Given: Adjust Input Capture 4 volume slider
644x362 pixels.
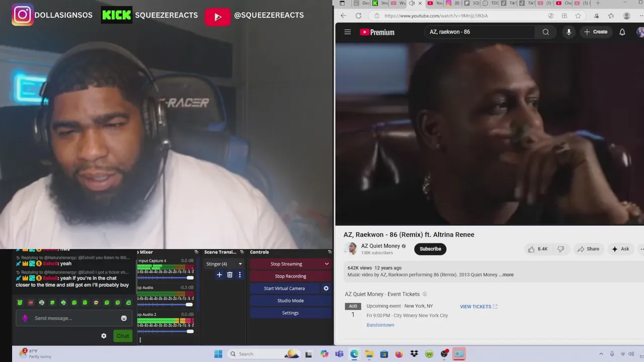Looking at the screenshot, I should [x=166, y=278].
